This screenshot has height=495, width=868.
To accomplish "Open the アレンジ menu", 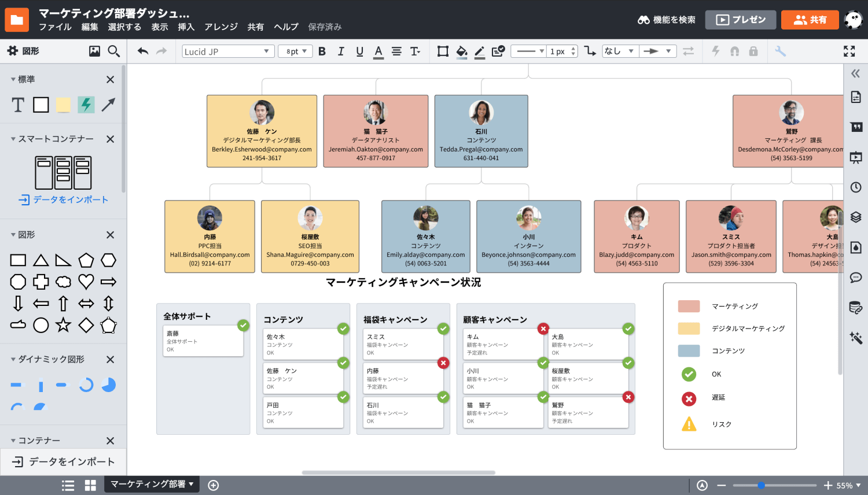I will (221, 27).
